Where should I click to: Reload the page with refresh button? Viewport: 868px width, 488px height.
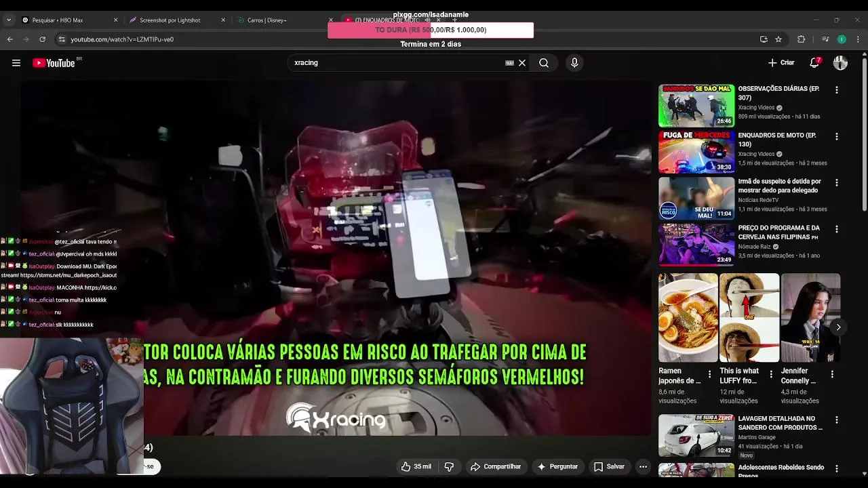point(43,39)
